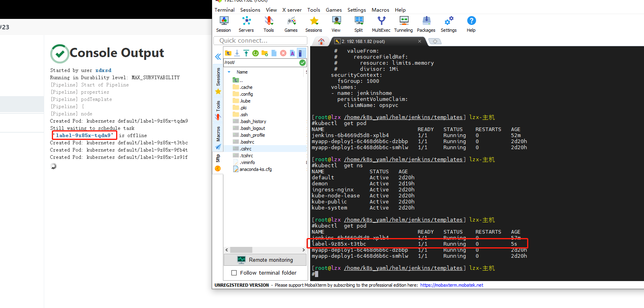Open the home tab icon

[321, 41]
